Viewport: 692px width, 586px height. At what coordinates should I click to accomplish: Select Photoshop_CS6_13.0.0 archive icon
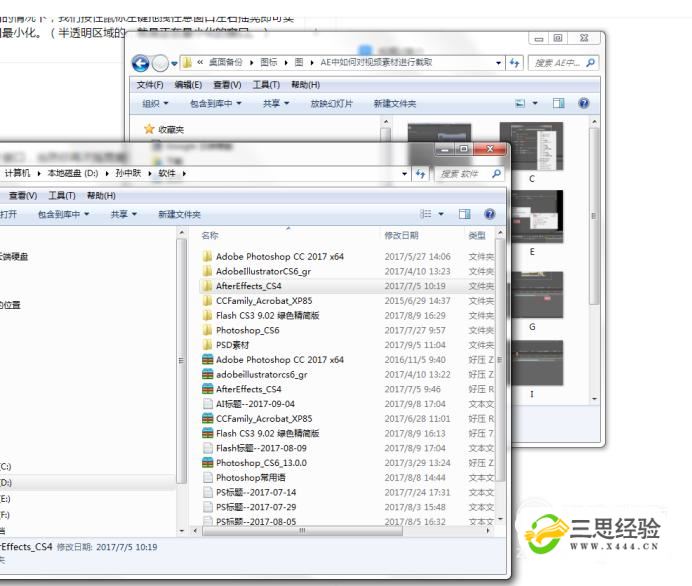207,462
